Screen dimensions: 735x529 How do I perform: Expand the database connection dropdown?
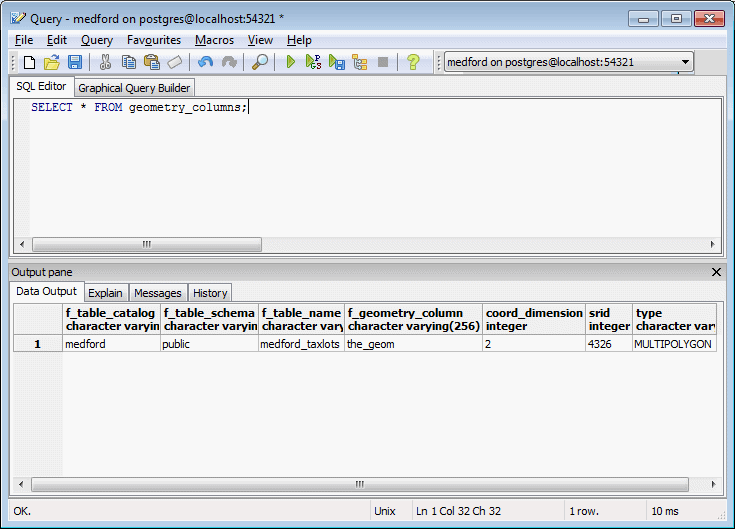(685, 62)
